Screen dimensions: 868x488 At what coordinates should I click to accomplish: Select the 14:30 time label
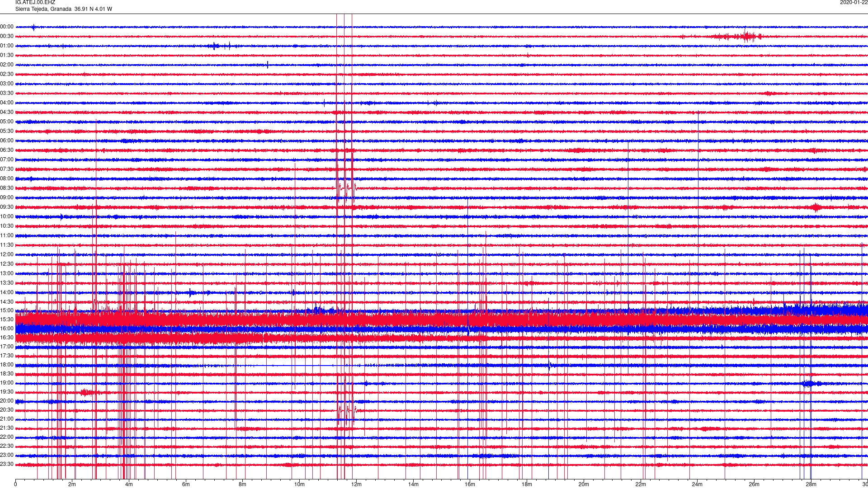tap(7, 302)
